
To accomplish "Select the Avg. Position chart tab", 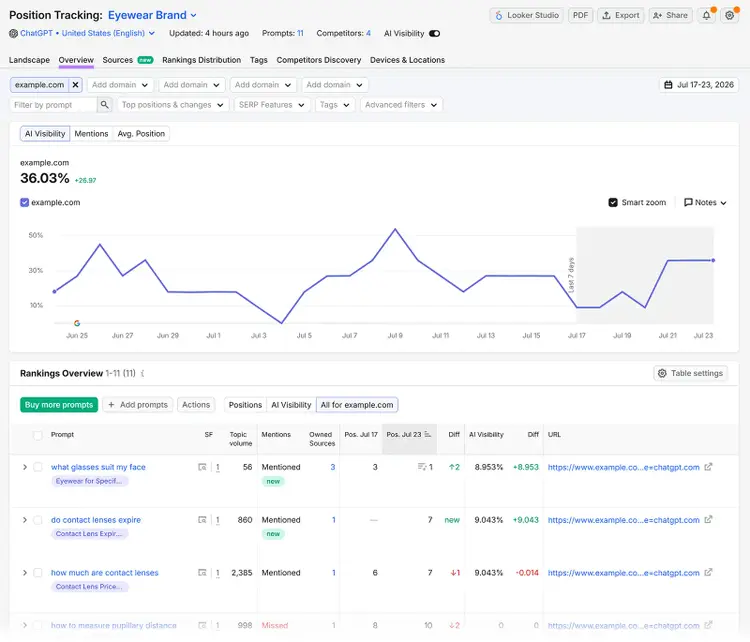I will click(141, 134).
